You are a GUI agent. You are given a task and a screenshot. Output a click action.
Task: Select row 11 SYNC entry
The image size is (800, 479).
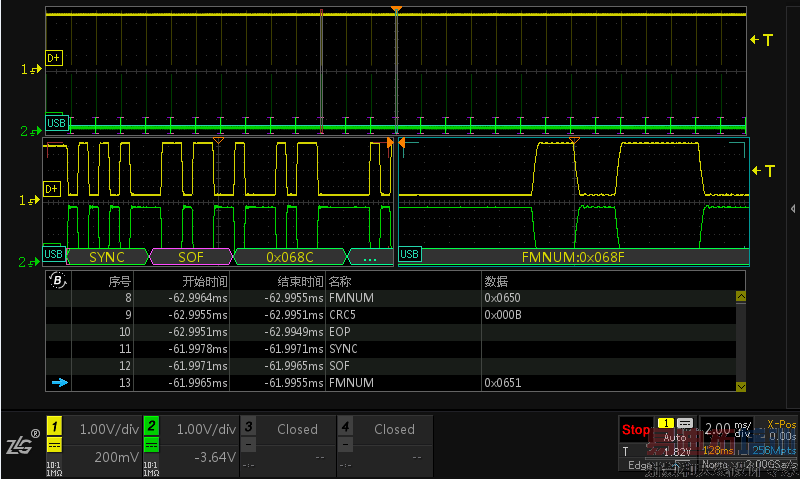coord(391,349)
